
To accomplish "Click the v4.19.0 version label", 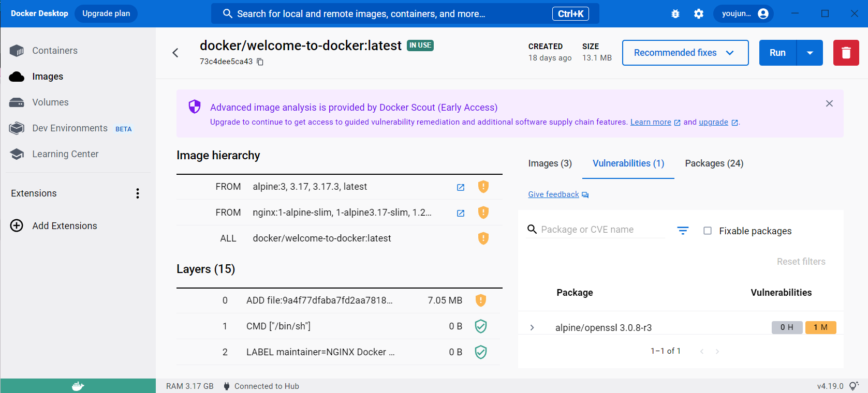I will [x=830, y=386].
